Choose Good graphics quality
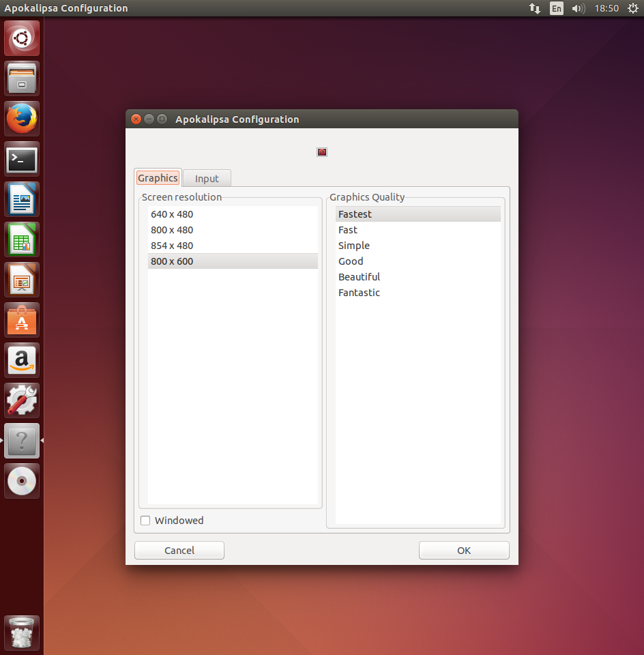The height and width of the screenshot is (655, 644). click(418, 261)
